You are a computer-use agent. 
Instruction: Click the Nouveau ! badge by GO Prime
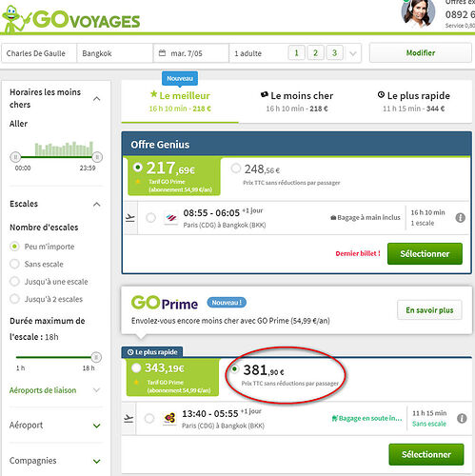pos(227,303)
